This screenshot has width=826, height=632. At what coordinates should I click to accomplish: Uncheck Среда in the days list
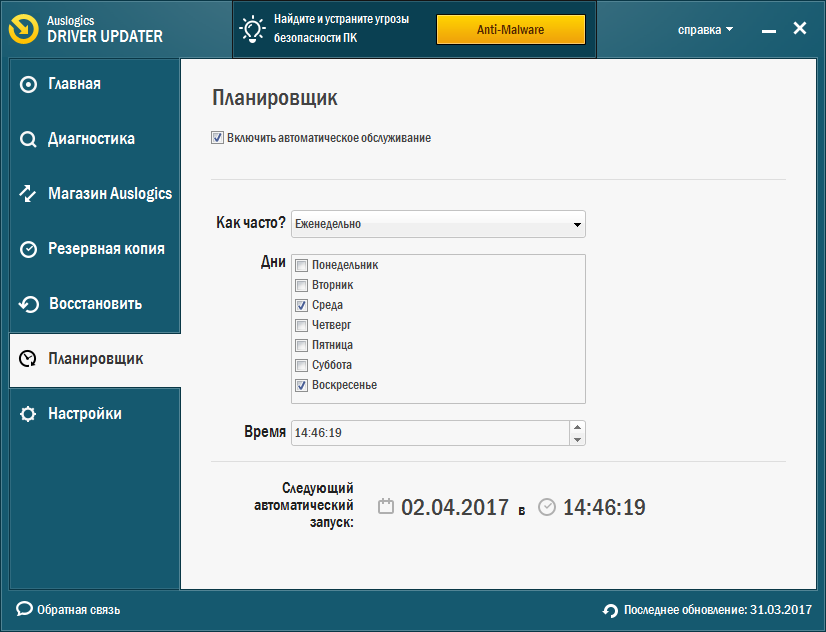[x=301, y=304]
